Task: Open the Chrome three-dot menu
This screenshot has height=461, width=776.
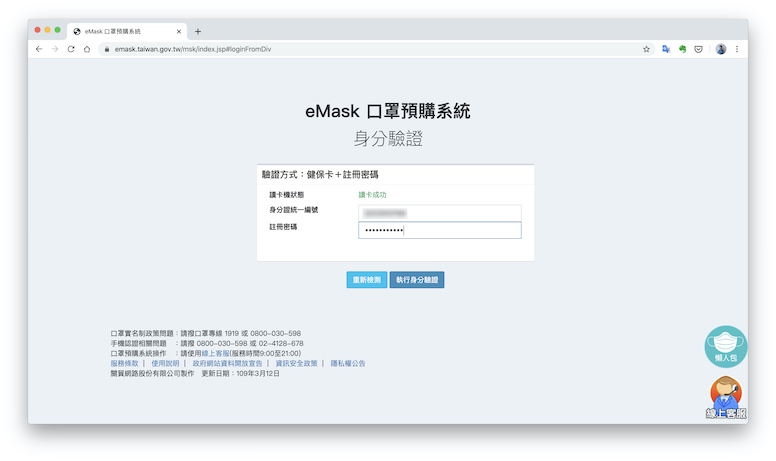Action: point(737,49)
